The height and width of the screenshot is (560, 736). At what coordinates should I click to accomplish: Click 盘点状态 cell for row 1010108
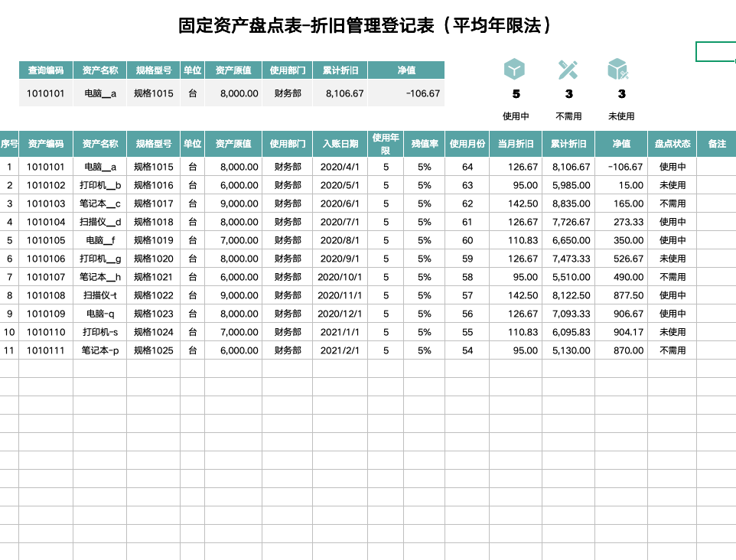tap(672, 295)
